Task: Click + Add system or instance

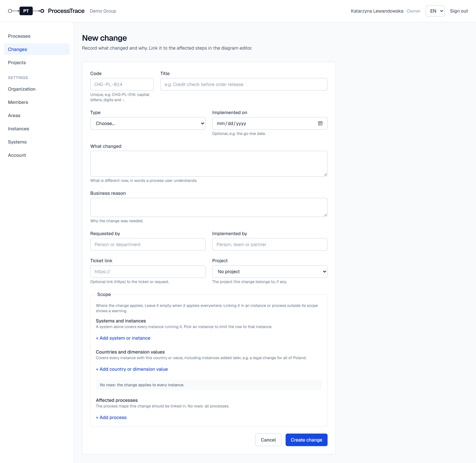Action: pos(123,338)
